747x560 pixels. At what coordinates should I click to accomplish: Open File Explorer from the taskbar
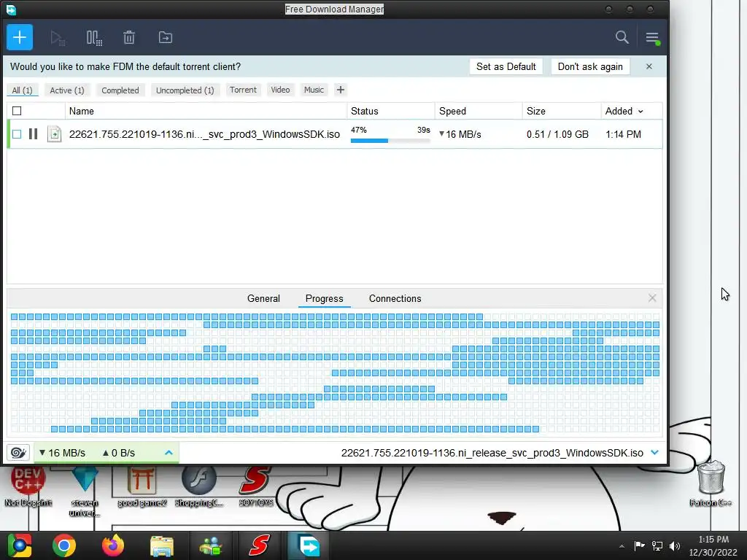[162, 546]
